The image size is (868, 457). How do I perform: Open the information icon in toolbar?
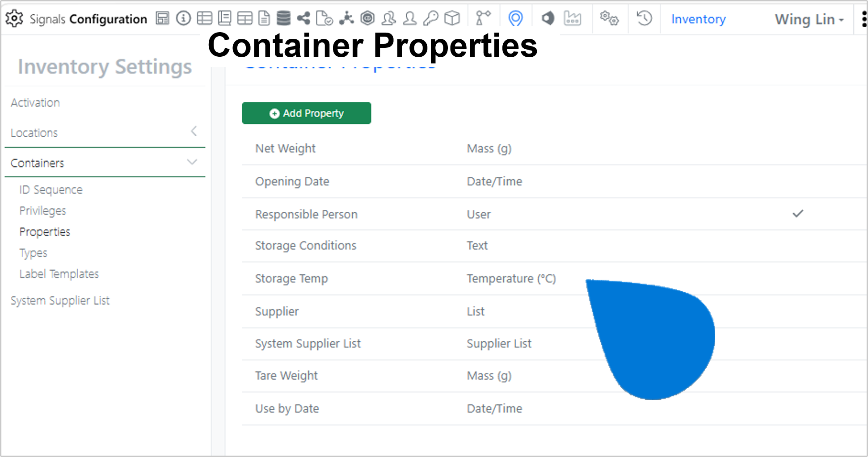(x=183, y=18)
